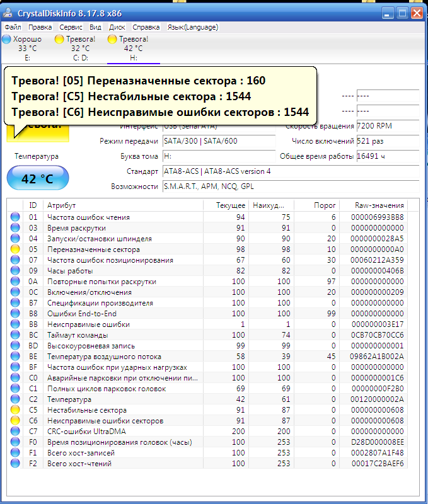Click the blue status icon for attribute 01

tap(15, 217)
